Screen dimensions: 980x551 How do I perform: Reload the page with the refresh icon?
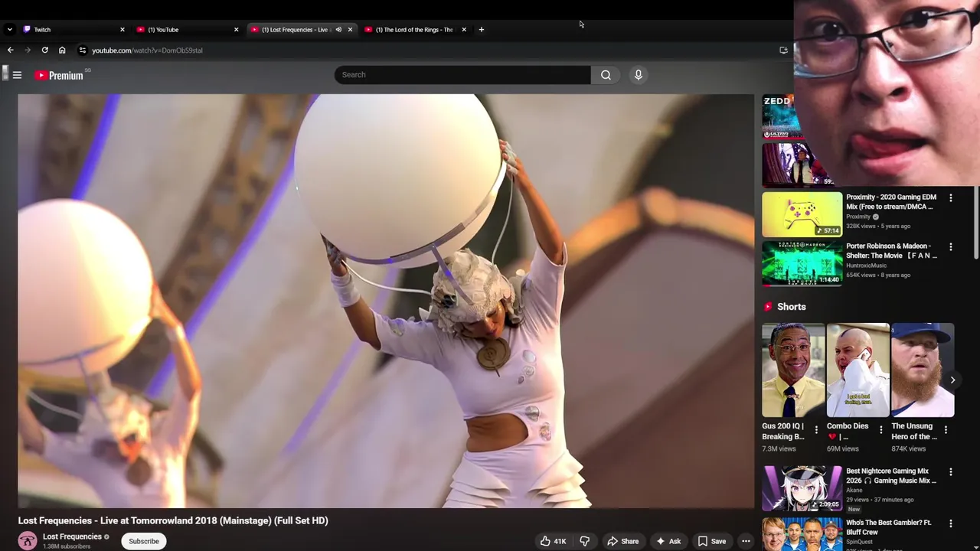(x=44, y=51)
